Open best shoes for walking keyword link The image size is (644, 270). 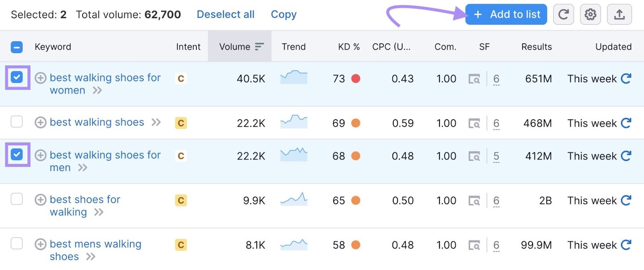pyautogui.click(x=85, y=206)
